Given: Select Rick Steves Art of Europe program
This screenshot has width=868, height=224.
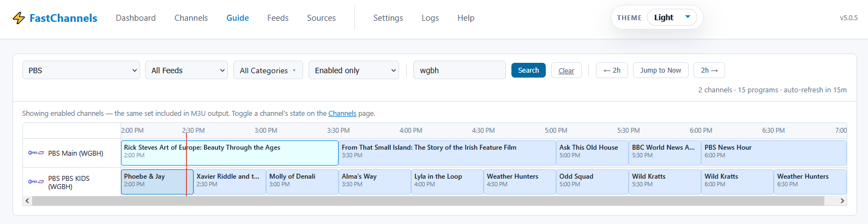Looking at the screenshot, I should pyautogui.click(x=230, y=153).
